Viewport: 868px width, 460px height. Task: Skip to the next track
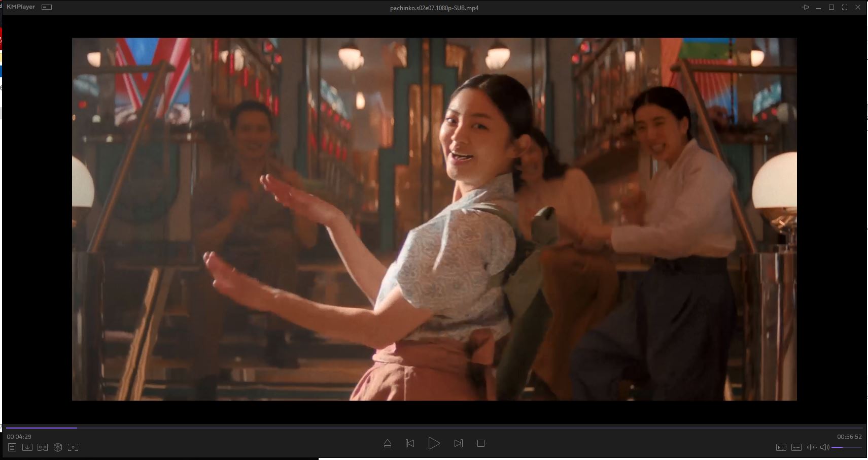pyautogui.click(x=458, y=443)
